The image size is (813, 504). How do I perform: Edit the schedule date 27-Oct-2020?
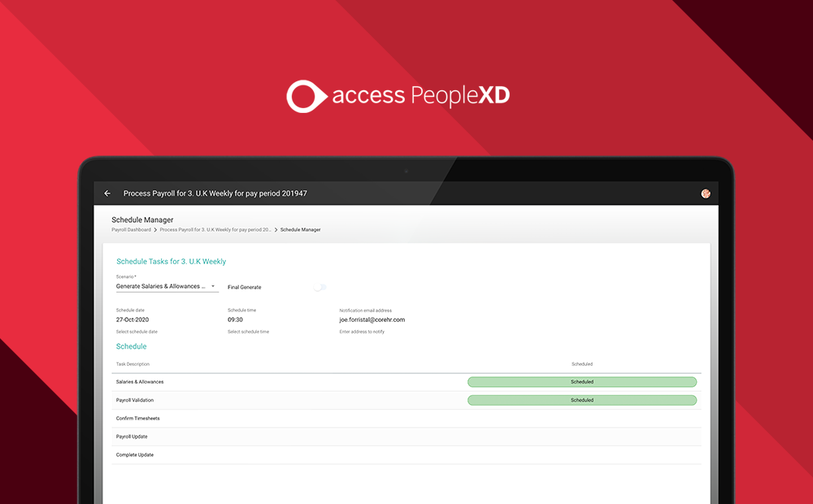(x=133, y=320)
